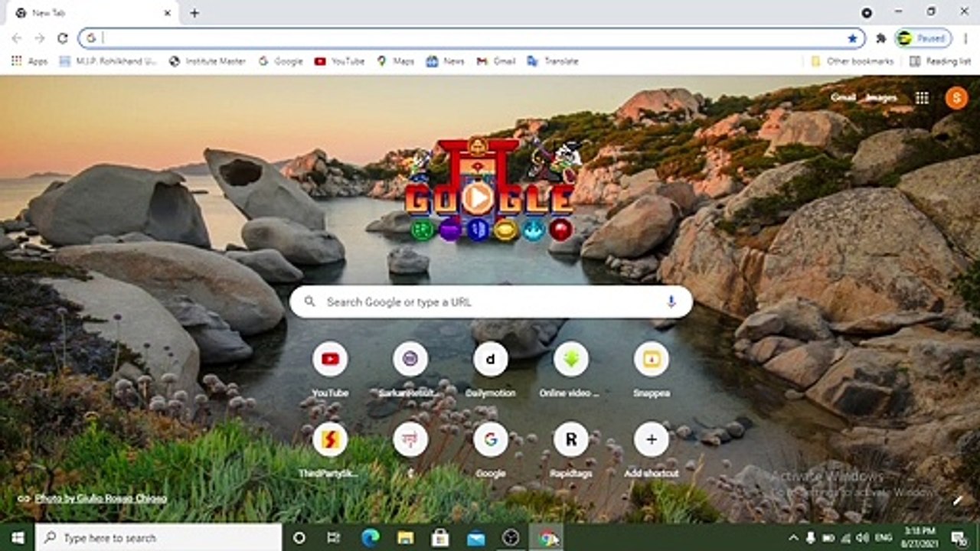980x551 pixels.
Task: Open the YouTube bookmark in bookmarks bar
Action: tap(339, 61)
